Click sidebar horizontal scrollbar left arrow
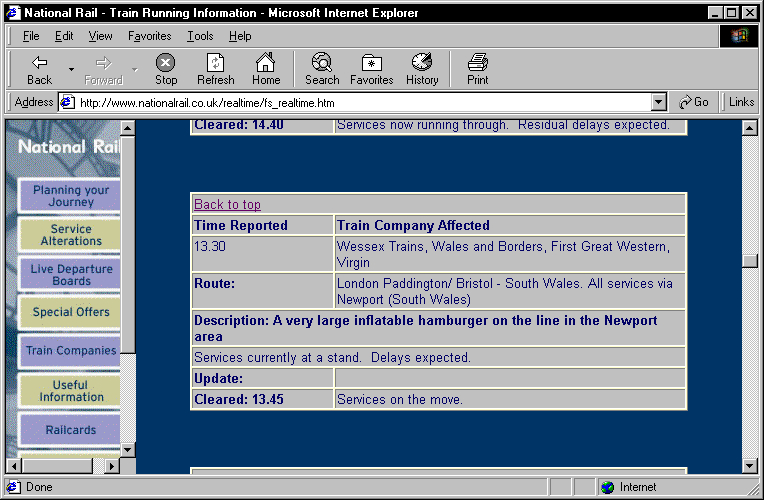 (14, 466)
